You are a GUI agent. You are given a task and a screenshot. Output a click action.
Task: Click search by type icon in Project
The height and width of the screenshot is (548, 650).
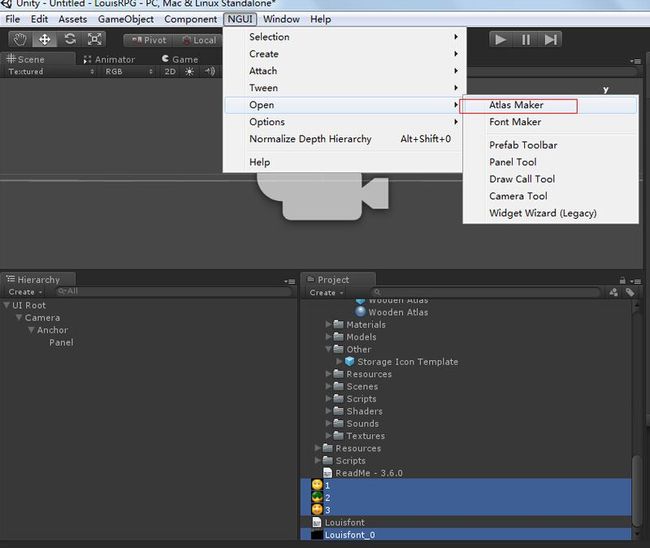614,293
